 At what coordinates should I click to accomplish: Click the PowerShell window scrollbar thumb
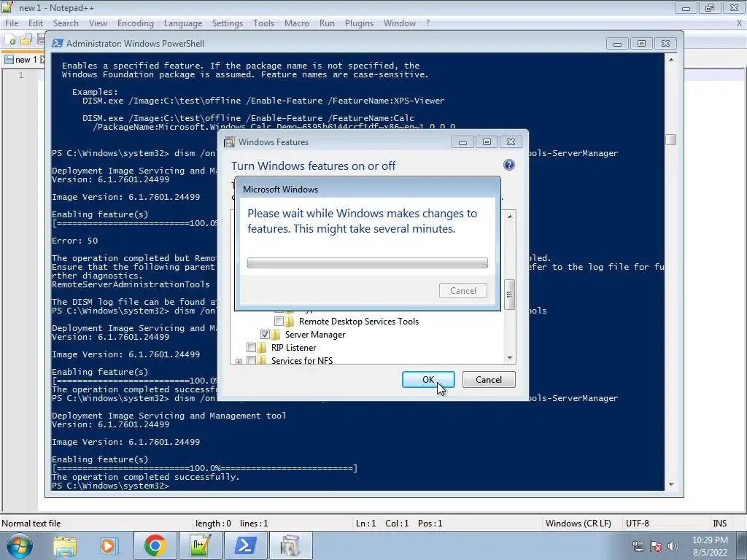pos(671,139)
